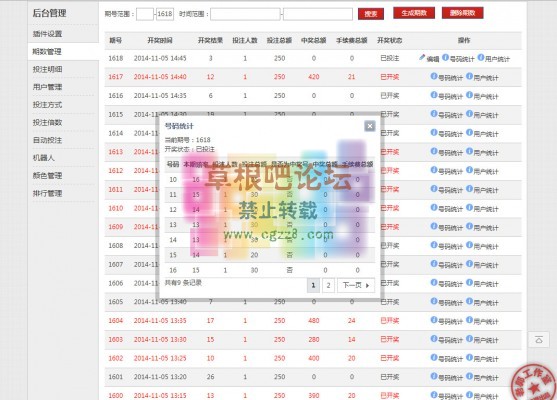Click 已投注 status in row 1618
The width and height of the screenshot is (557, 400).
[390, 58]
